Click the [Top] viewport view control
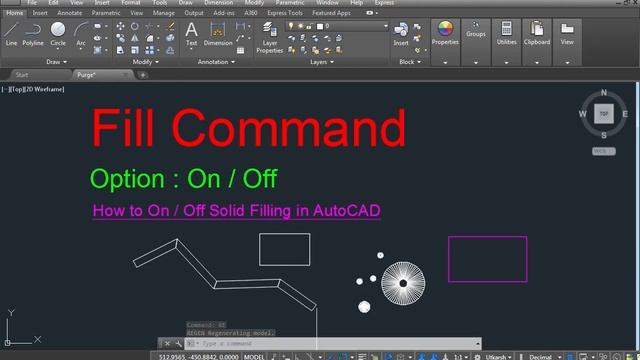 17,89
